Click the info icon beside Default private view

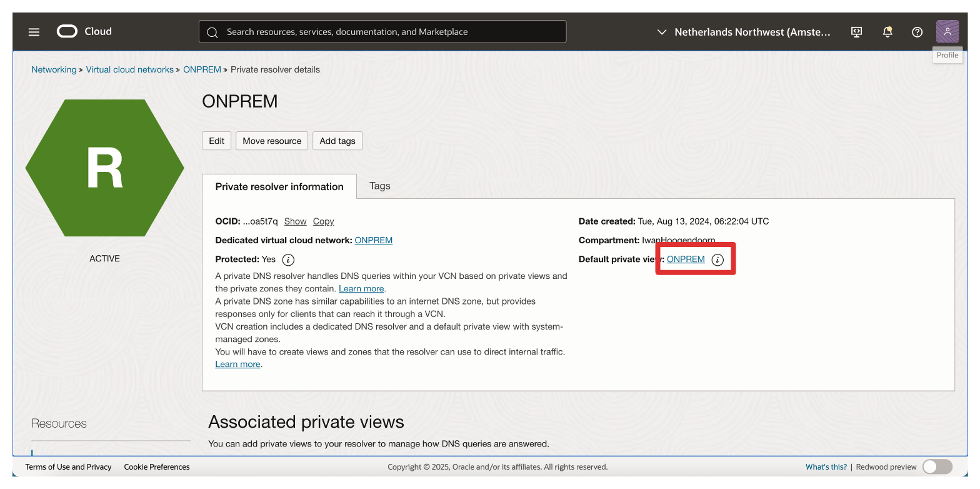pos(717,260)
